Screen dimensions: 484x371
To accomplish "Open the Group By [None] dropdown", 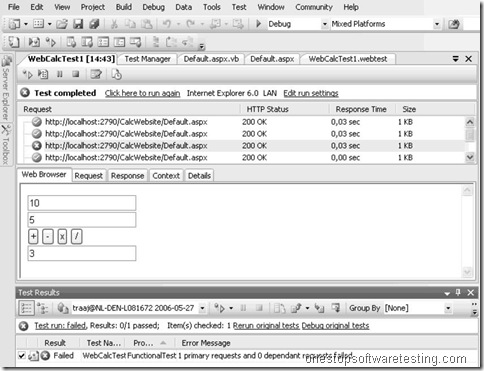I will click(448, 308).
